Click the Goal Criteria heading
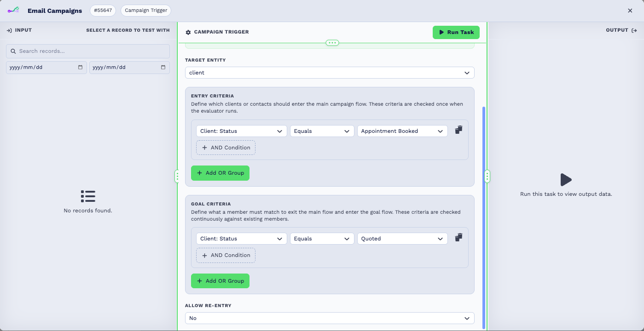Screen dimensions: 644x331 click(211, 204)
